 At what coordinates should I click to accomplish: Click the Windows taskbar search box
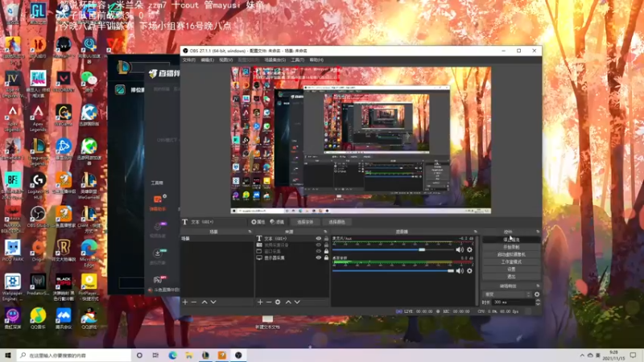coord(74,356)
